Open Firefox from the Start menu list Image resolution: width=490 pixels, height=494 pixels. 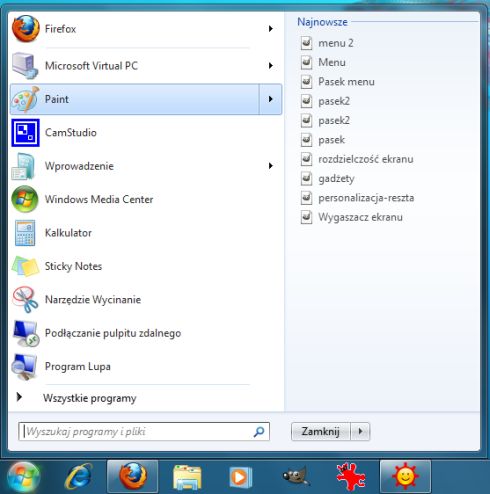coord(145,29)
